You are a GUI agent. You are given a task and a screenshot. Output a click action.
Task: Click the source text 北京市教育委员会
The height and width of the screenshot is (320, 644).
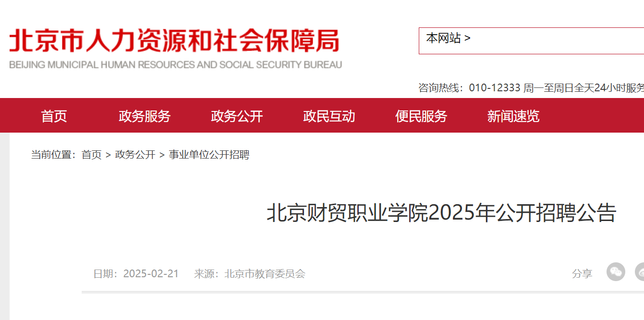point(265,274)
